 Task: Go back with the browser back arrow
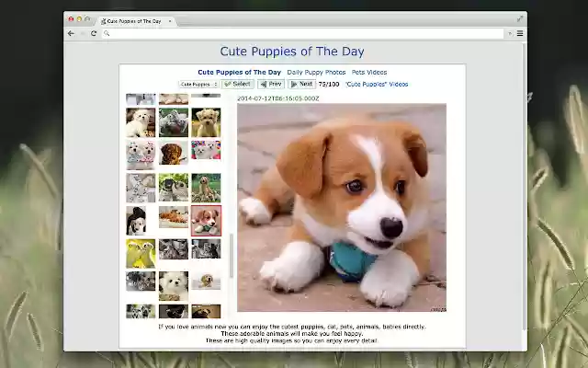tap(71, 33)
